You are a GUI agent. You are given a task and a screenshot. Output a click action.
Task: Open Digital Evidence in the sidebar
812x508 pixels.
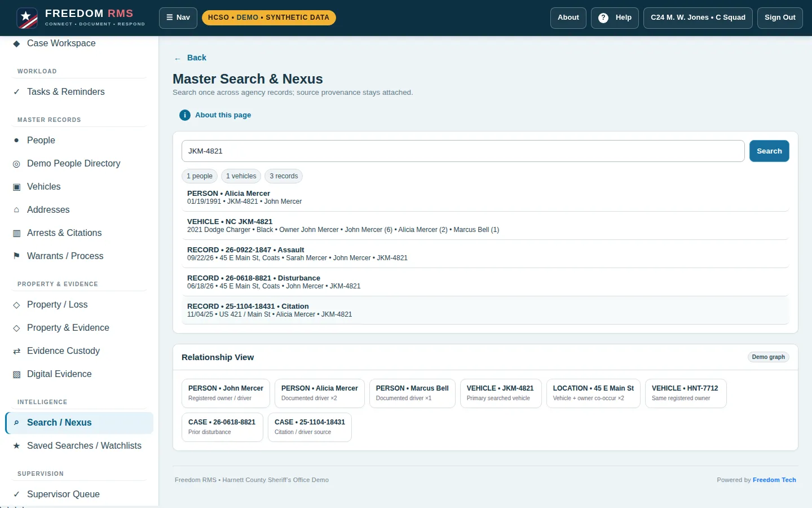[x=79, y=374]
